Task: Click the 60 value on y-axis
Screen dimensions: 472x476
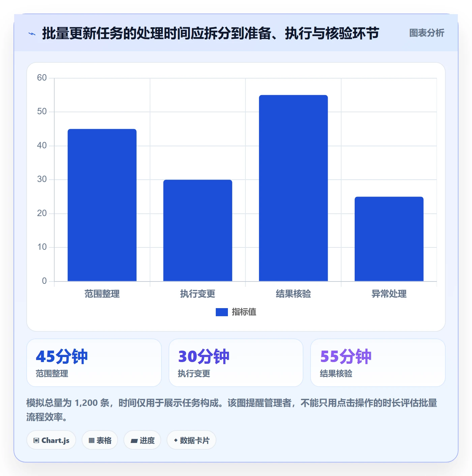Action: point(42,78)
